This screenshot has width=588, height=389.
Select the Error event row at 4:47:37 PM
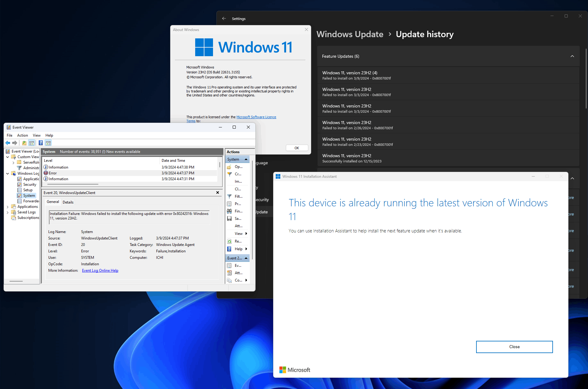coord(130,173)
